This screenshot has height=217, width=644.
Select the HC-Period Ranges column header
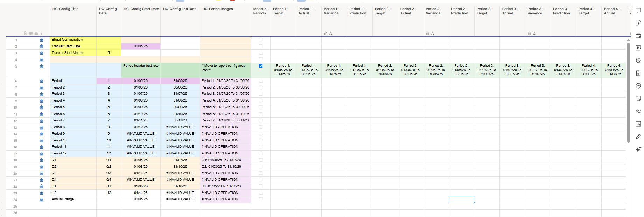tap(225, 20)
